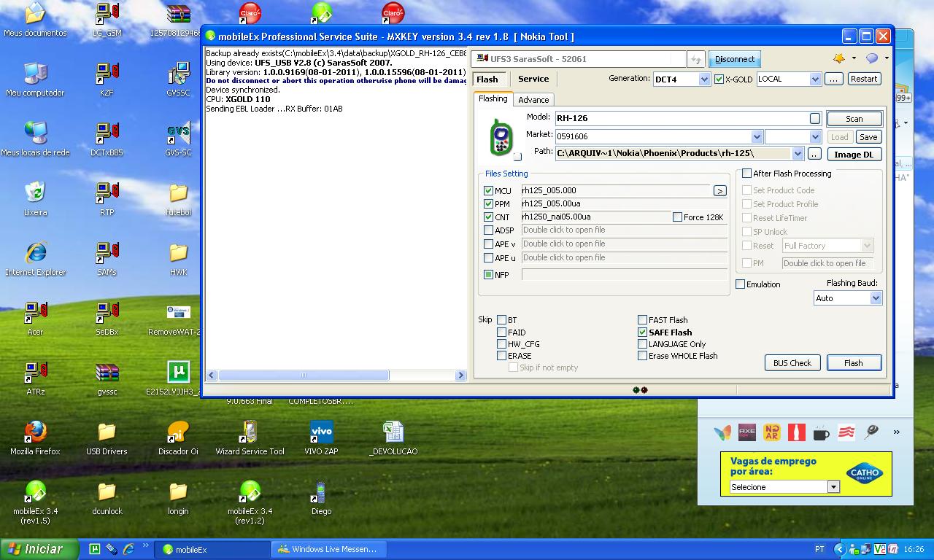Click the yellow star favorites icon

click(x=839, y=58)
